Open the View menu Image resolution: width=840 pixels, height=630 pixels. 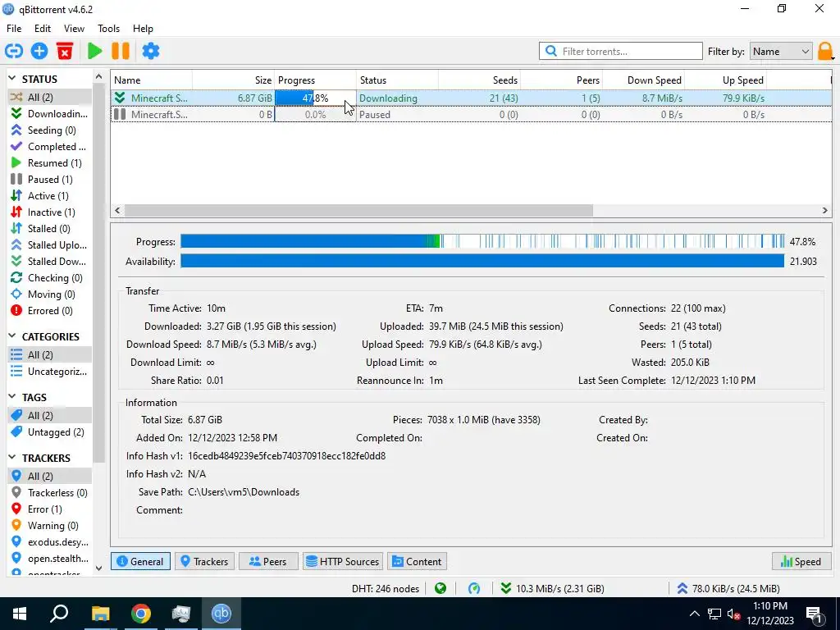tap(74, 29)
